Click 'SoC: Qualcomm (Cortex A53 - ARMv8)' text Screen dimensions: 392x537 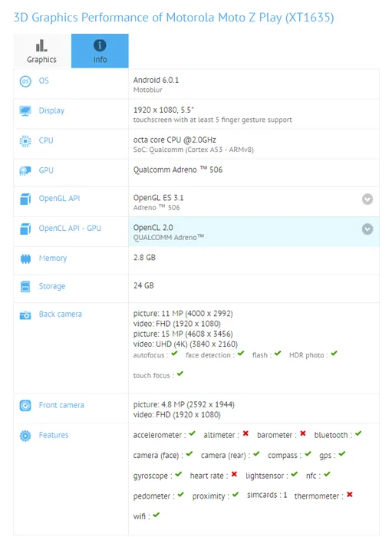[x=193, y=150]
